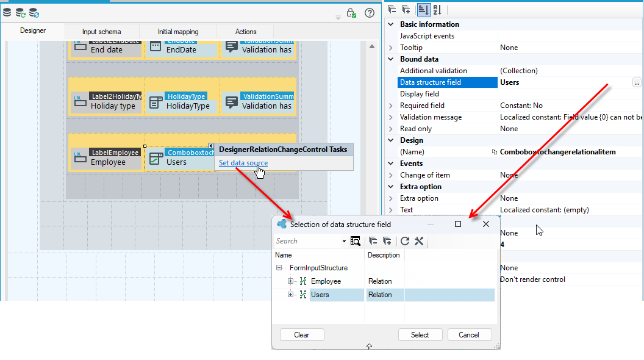
Task: Click the combobox control icon beside Users
Action: (156, 159)
